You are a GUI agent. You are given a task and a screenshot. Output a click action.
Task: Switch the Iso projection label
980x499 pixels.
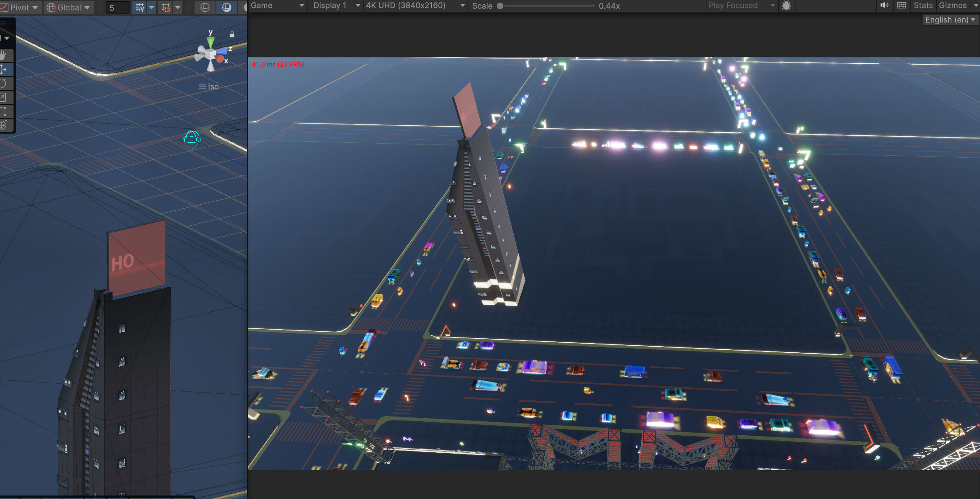coord(209,87)
